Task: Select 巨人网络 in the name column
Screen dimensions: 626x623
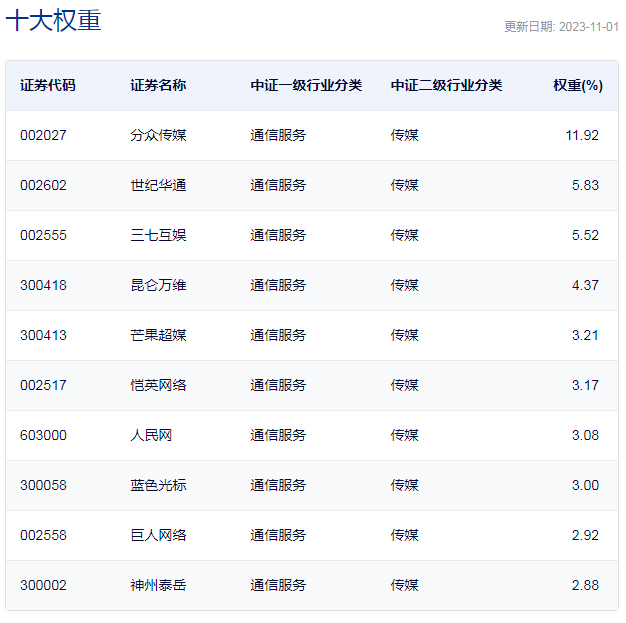Action: (x=158, y=536)
